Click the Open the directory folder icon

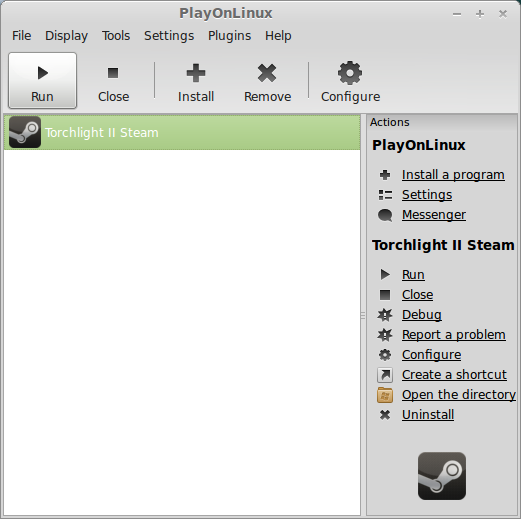point(385,395)
